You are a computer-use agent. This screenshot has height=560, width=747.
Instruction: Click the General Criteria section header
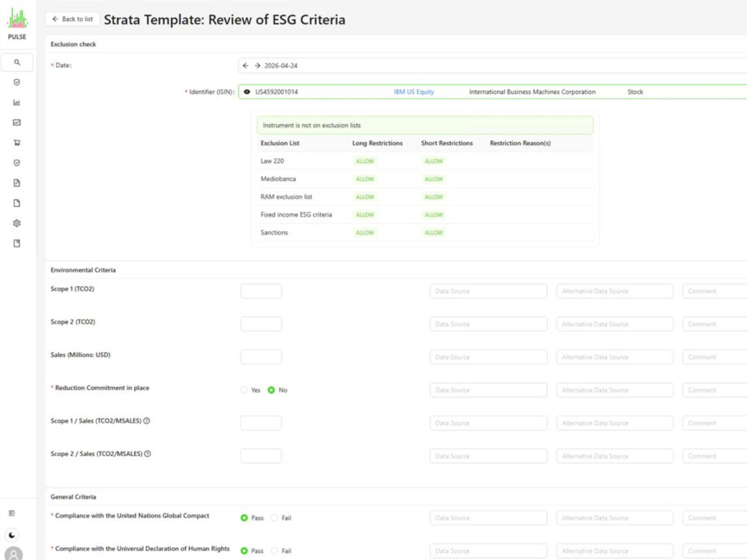[73, 497]
